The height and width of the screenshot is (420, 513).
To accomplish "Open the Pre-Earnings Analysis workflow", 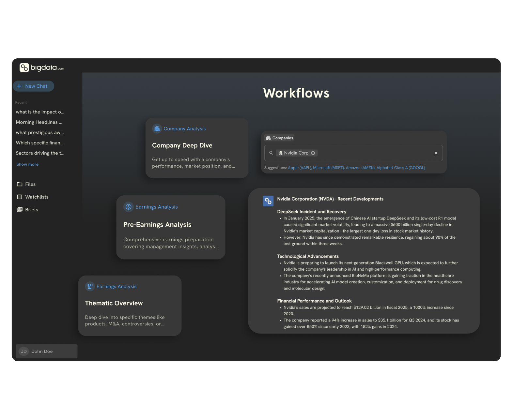I will pos(171,227).
